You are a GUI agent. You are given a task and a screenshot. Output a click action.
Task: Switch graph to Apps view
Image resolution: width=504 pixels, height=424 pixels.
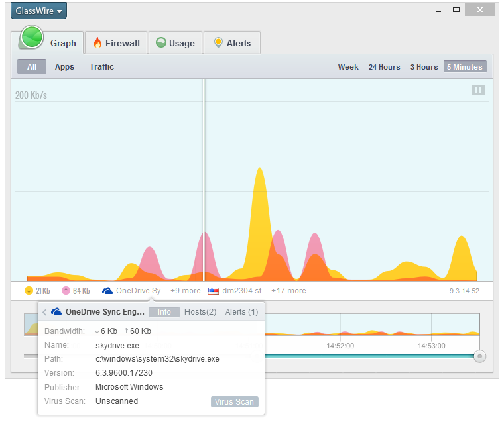pyautogui.click(x=64, y=66)
